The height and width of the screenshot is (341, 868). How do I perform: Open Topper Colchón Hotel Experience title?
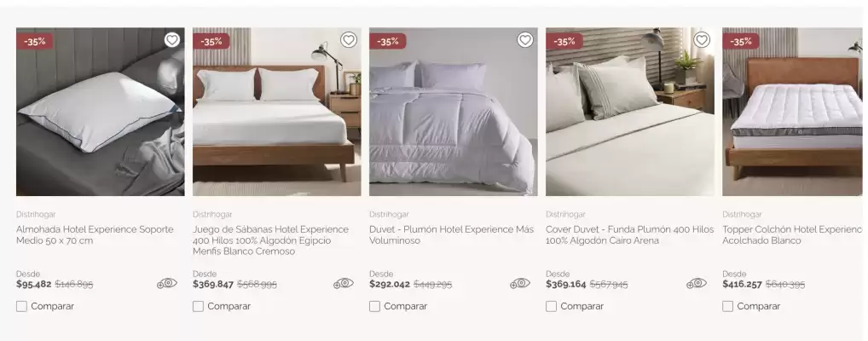point(792,234)
